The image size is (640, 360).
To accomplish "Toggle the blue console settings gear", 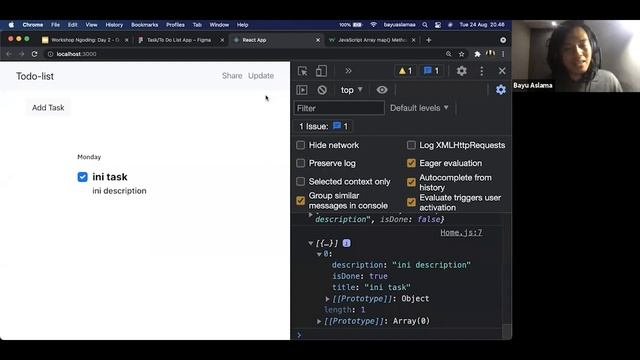I will (x=501, y=90).
